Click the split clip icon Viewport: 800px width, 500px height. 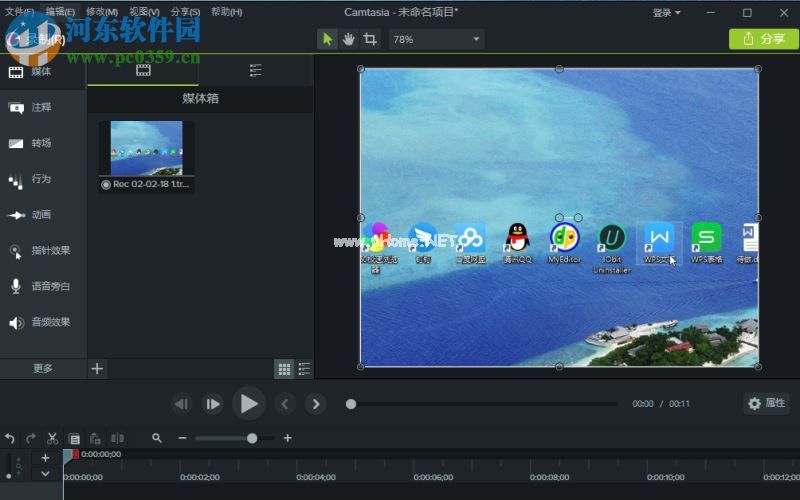117,438
